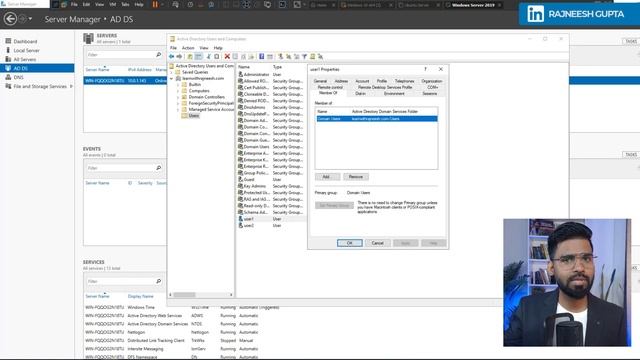The image size is (640, 360).
Task: Expand File and Storage Services chevron
Action: (71, 86)
